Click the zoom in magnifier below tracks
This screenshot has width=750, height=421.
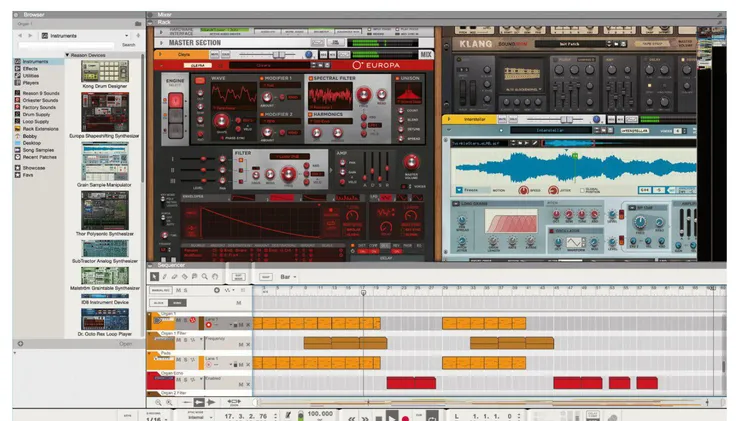pyautogui.click(x=169, y=403)
